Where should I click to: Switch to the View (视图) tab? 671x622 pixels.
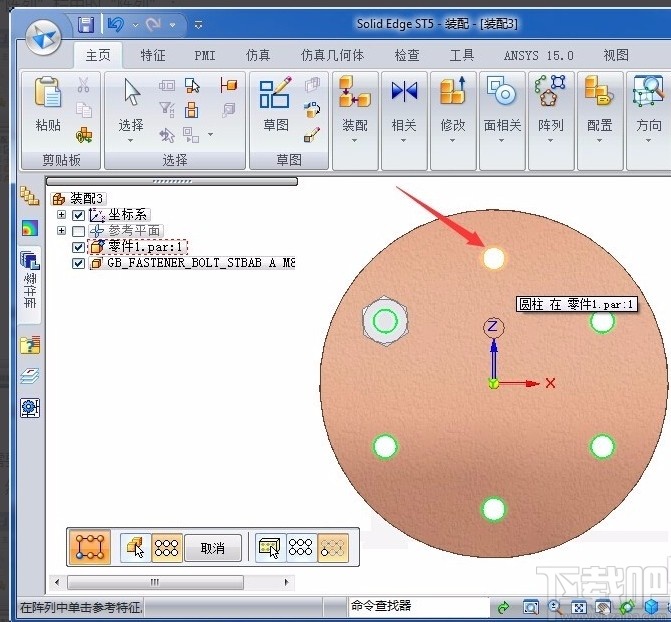(x=616, y=55)
